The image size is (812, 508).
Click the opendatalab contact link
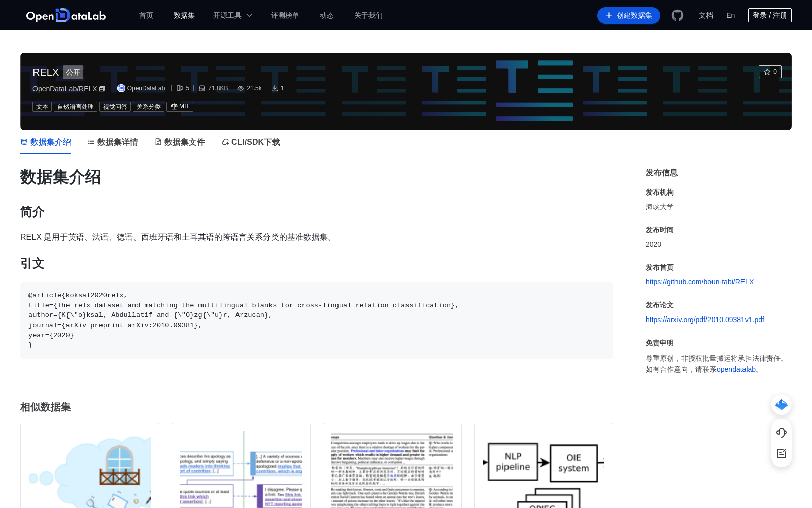coord(736,369)
